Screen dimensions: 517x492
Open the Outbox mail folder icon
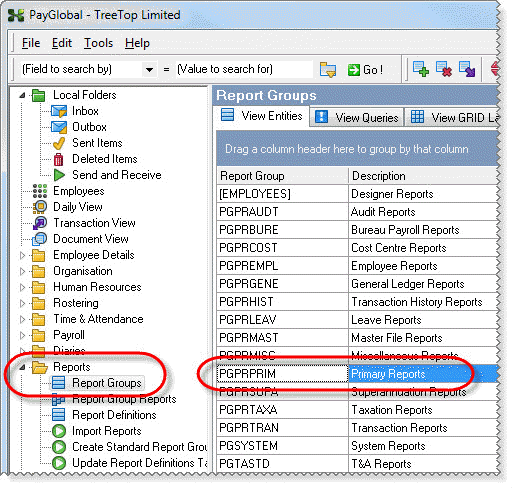point(59,127)
